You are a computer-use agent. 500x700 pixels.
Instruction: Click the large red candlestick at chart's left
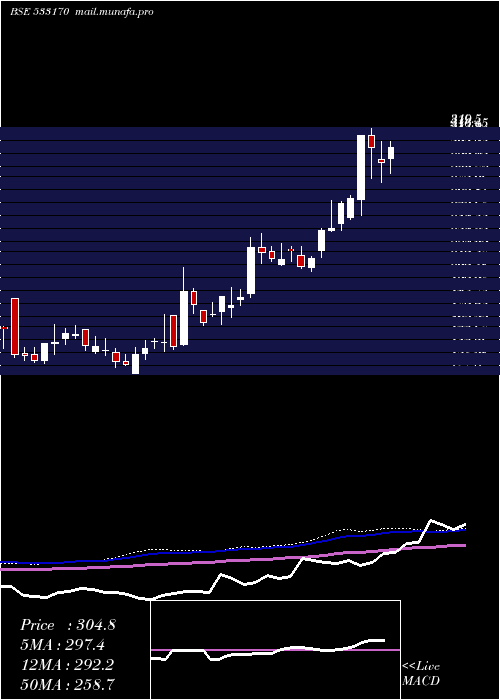[x=15, y=326]
